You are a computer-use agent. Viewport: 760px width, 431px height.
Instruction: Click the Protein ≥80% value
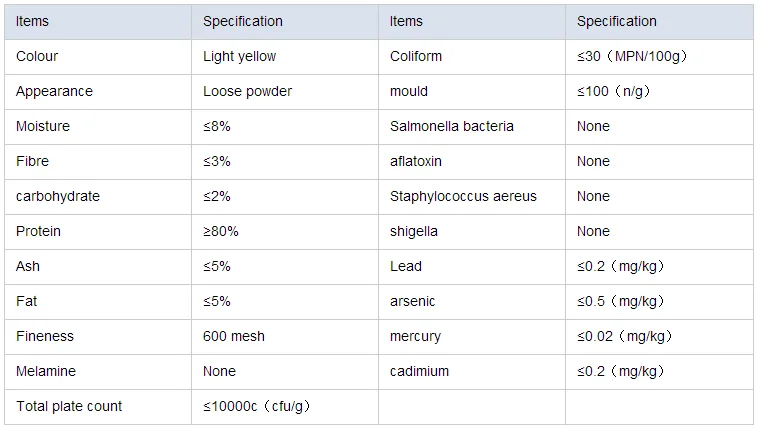coord(221,231)
